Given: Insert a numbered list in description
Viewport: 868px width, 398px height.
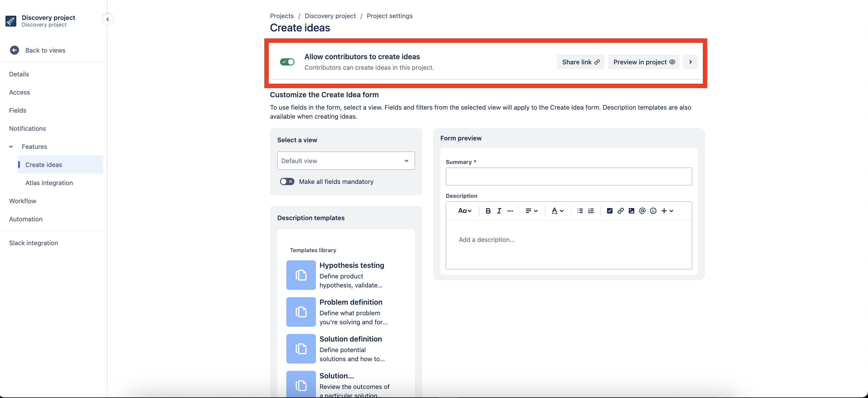Looking at the screenshot, I should point(591,211).
